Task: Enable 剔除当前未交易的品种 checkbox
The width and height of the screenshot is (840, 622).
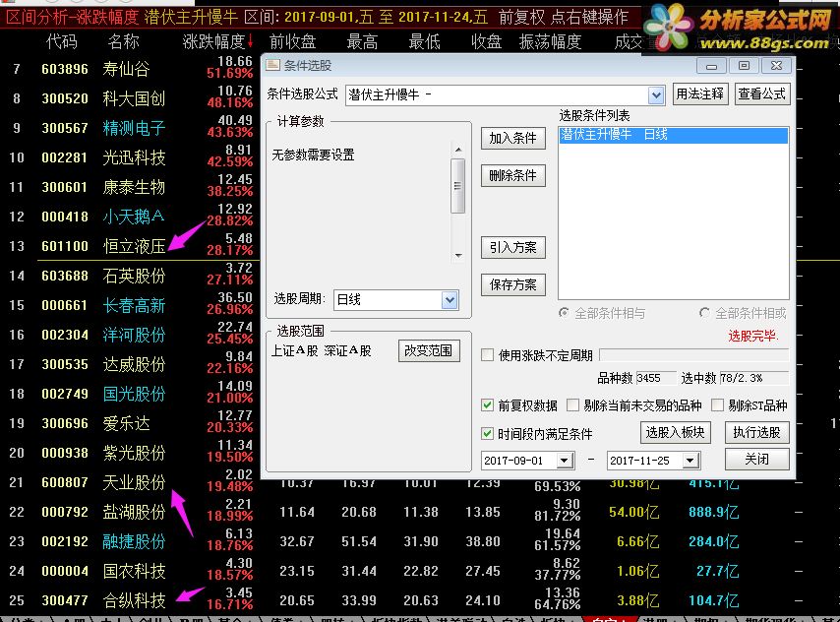Action: pyautogui.click(x=572, y=405)
